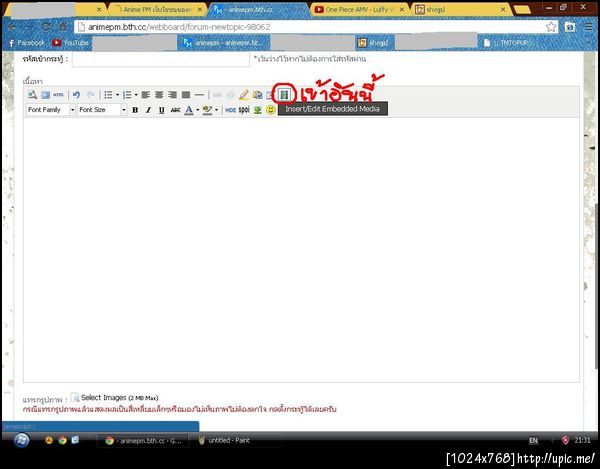This screenshot has width=600, height=469.
Task: Switch to the last browser tab with framed icon
Action: pyautogui.click(x=461, y=10)
